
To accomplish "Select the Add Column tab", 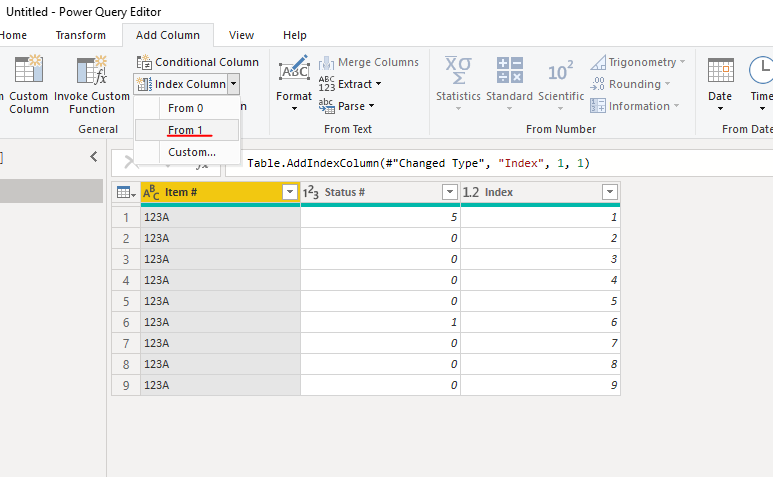I will pos(168,35).
